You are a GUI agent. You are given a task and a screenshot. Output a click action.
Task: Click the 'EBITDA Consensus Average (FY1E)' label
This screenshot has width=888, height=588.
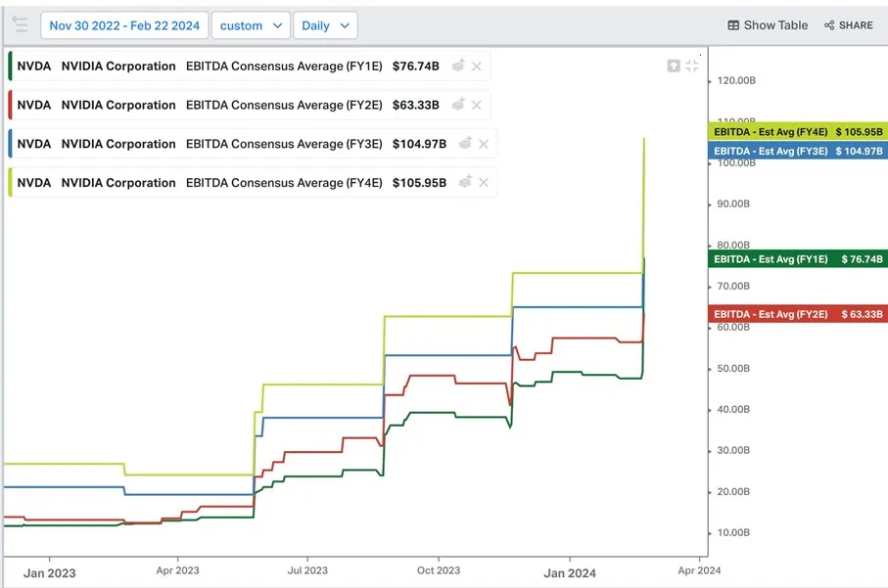point(284,67)
